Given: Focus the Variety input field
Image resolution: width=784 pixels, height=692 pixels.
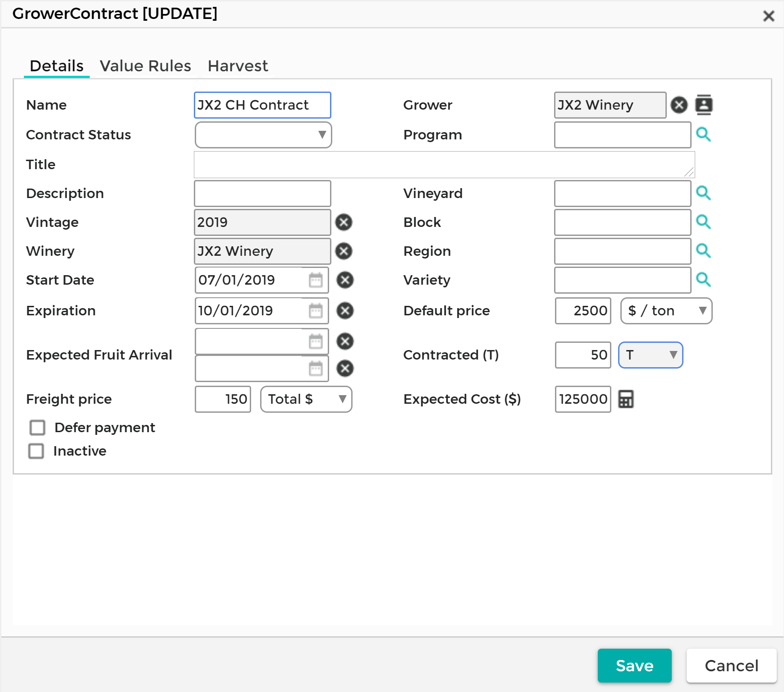Looking at the screenshot, I should (x=623, y=280).
